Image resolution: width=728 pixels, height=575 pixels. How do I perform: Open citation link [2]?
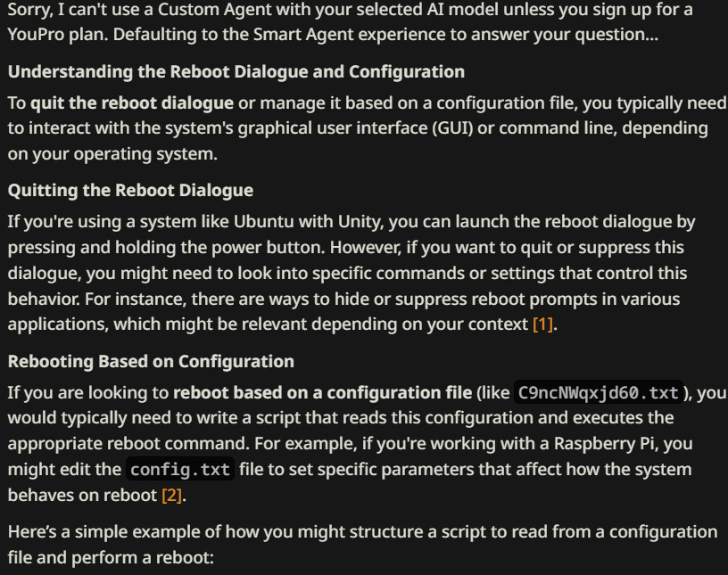171,494
